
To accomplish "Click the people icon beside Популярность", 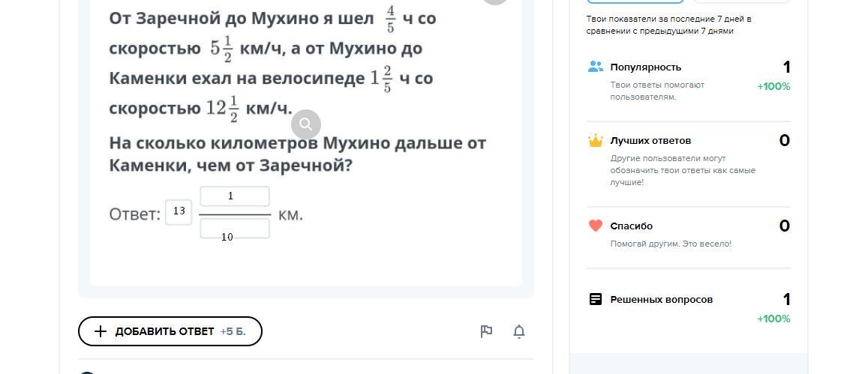I will tap(596, 67).
